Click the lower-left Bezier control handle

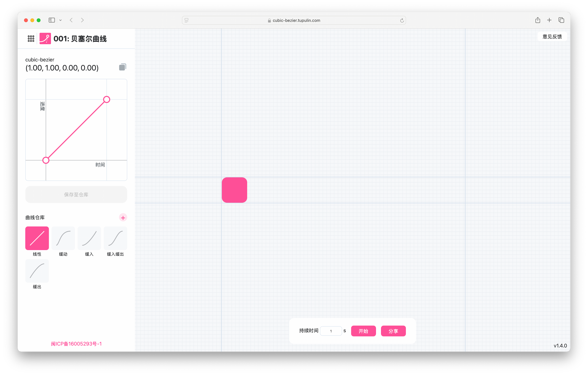[46, 160]
